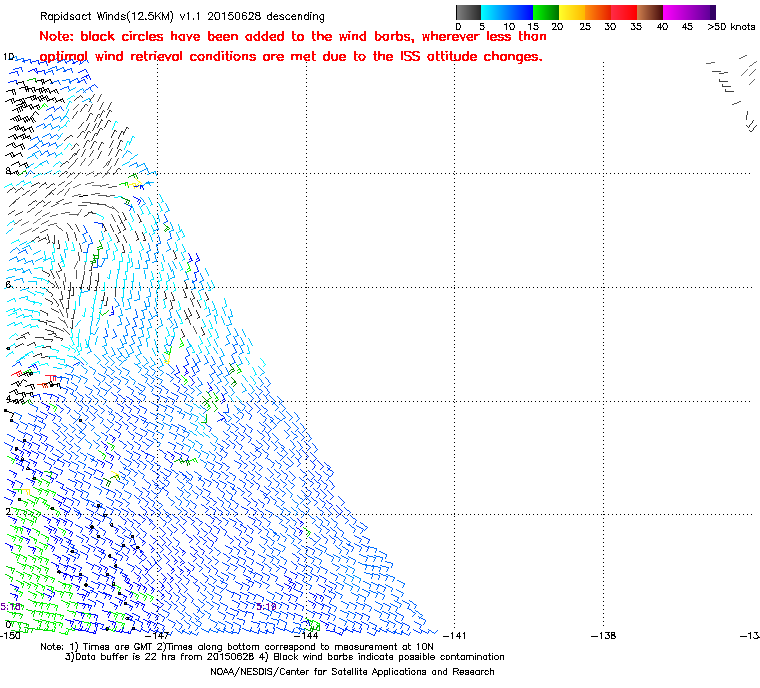Click the orange 25-30 knots legend color
The height and width of the screenshot is (688, 760).
click(x=598, y=12)
